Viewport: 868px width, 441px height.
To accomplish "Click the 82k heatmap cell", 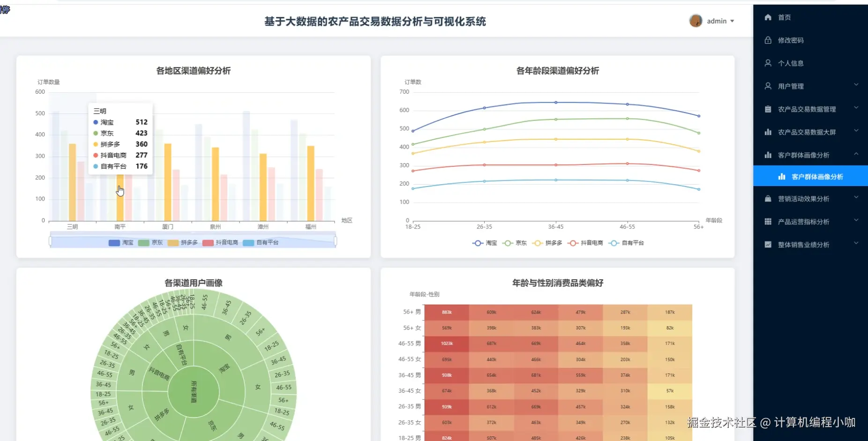I will [x=670, y=328].
